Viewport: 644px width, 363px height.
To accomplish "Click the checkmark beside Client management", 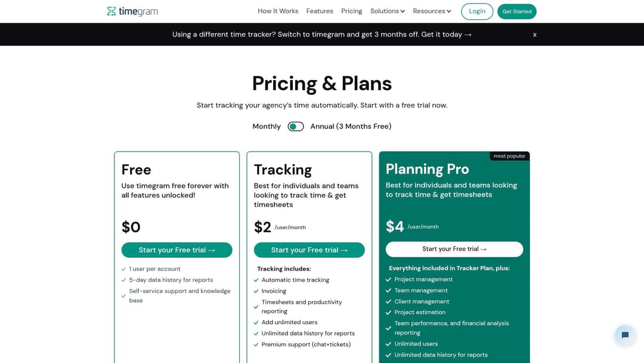I will 389,302.
